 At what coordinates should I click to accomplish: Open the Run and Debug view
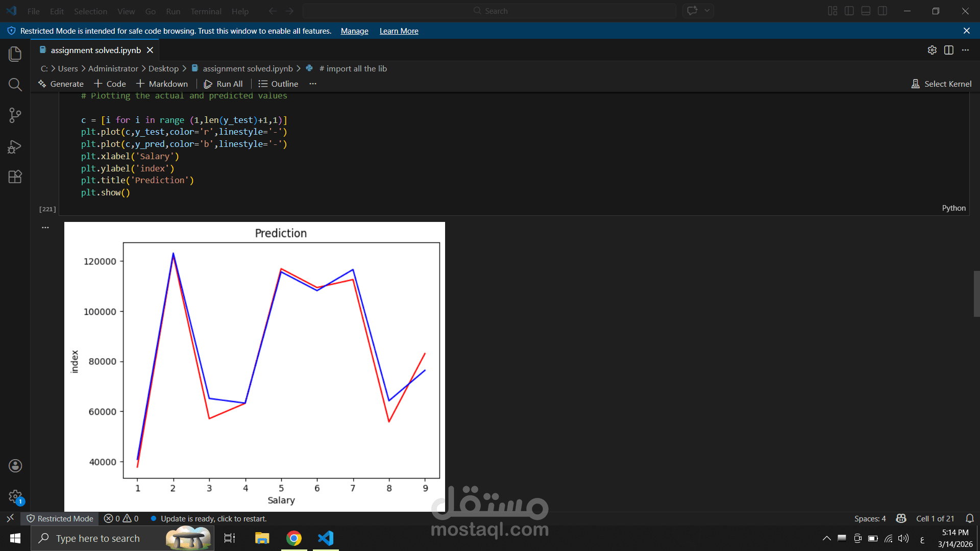tap(15, 146)
